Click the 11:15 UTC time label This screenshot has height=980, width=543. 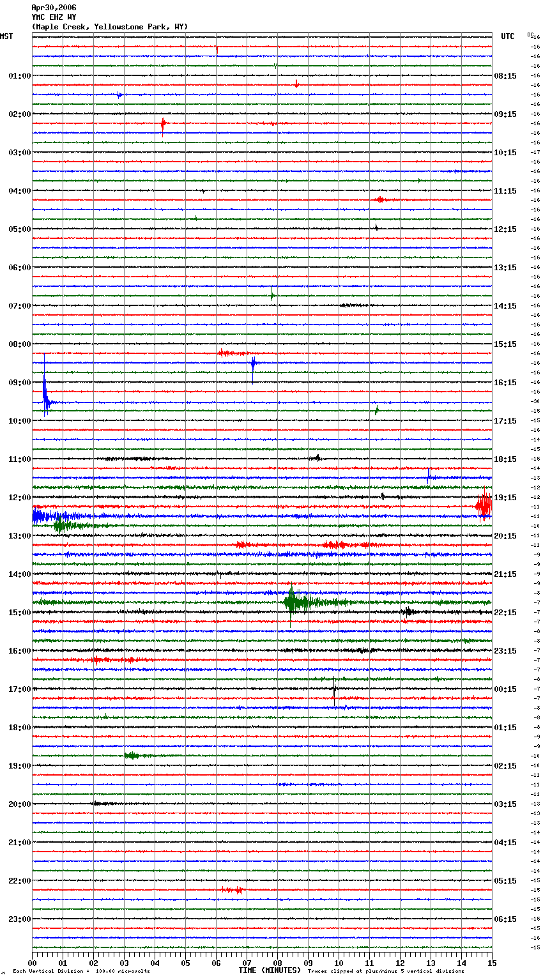coord(505,191)
